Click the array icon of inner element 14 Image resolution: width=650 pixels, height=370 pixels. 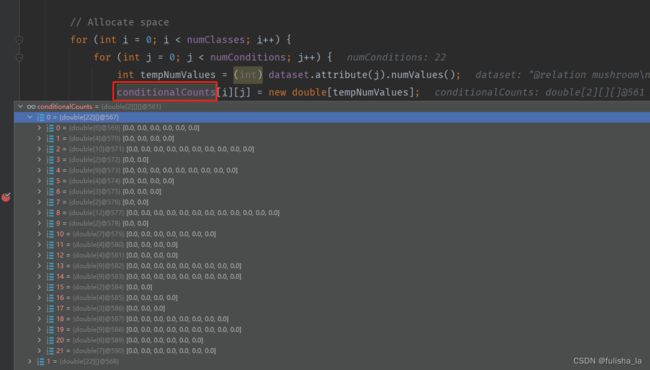[x=50, y=276]
